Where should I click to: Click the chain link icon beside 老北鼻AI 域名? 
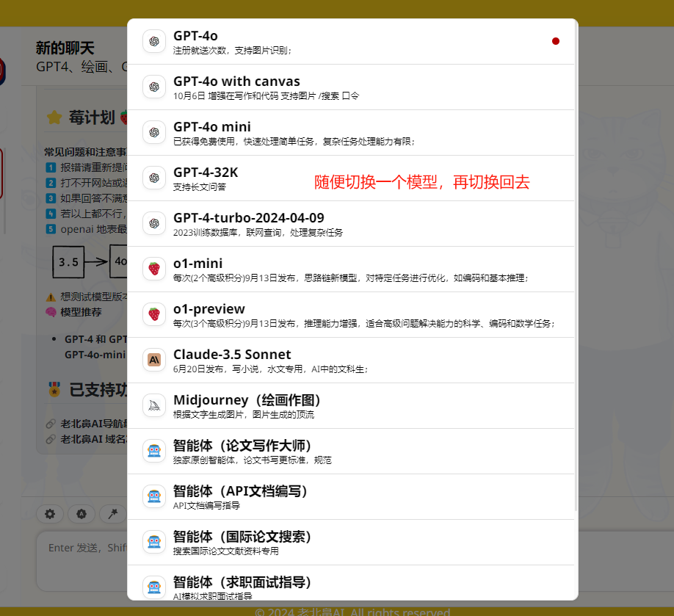(51, 439)
